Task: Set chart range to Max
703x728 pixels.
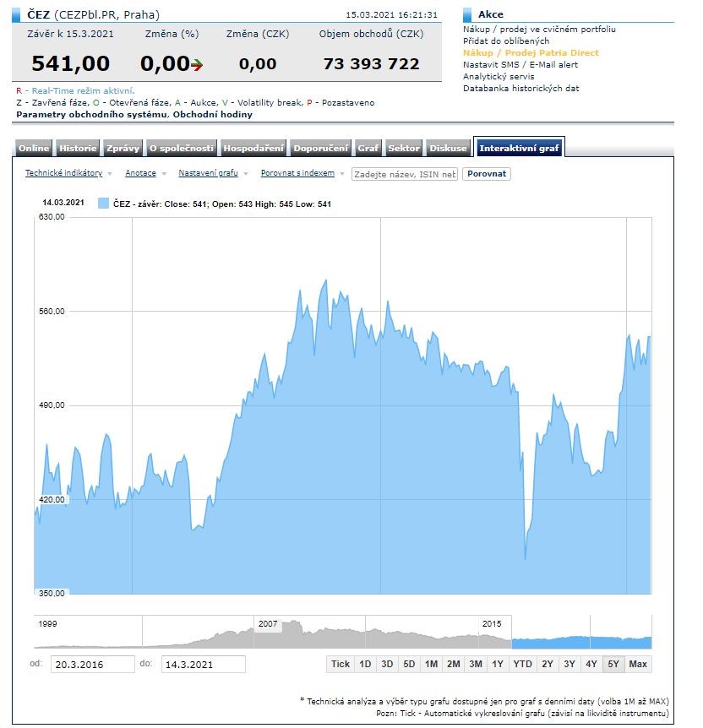Action: click(638, 664)
